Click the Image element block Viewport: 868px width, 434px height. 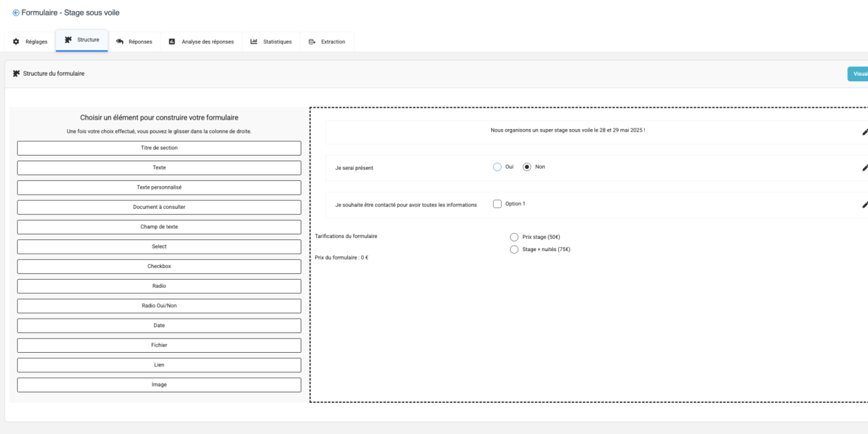tap(159, 385)
